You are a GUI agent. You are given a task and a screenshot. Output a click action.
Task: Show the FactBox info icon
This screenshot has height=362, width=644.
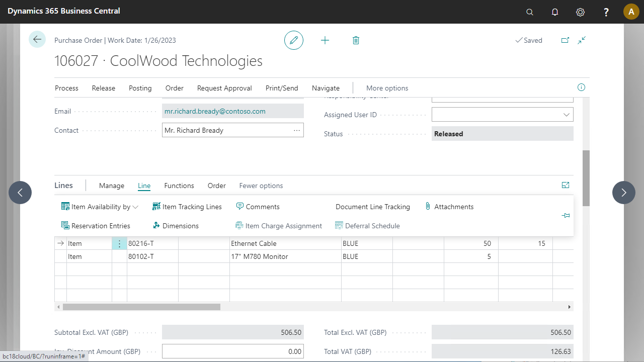[x=581, y=87]
